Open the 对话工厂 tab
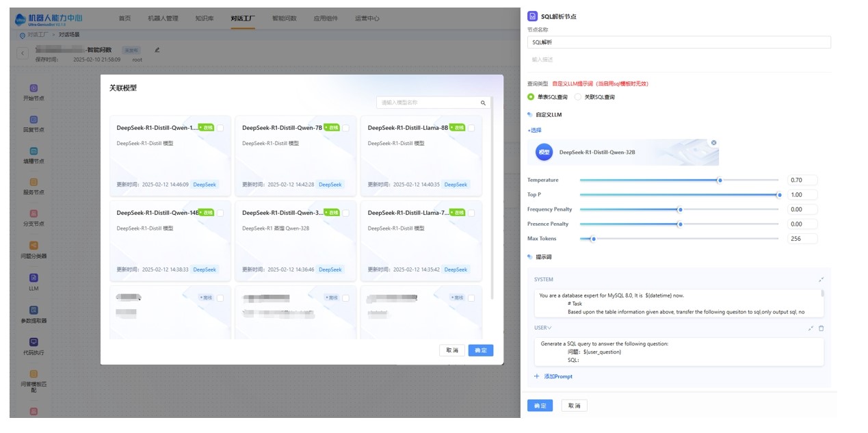Viewport: 868px width, 433px height. pos(243,18)
